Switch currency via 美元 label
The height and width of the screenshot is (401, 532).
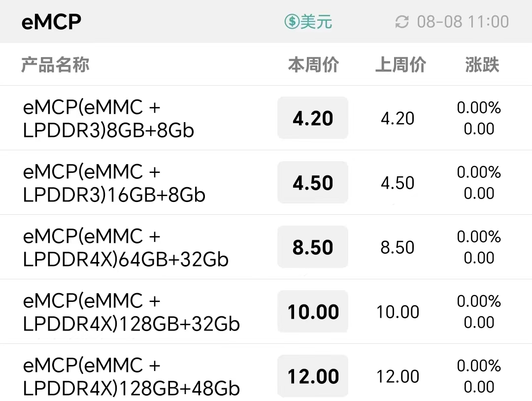click(316, 22)
